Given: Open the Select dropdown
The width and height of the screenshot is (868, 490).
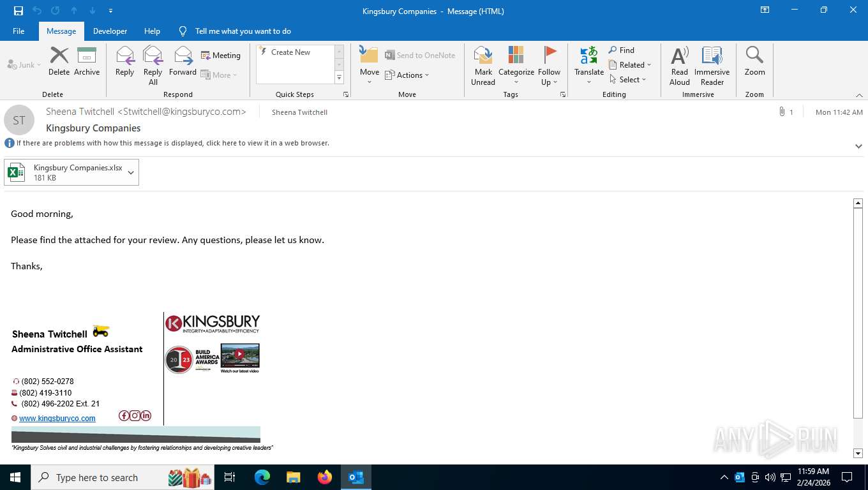Looking at the screenshot, I should point(628,80).
